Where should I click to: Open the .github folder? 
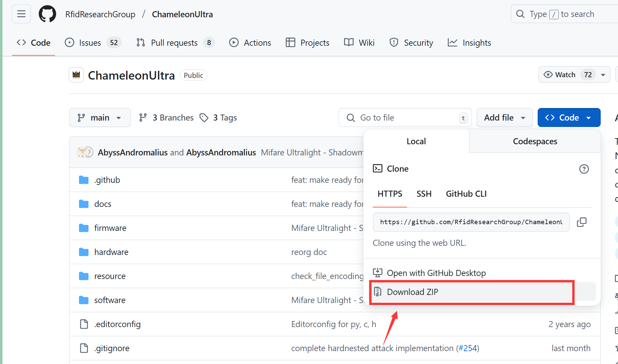click(x=107, y=180)
